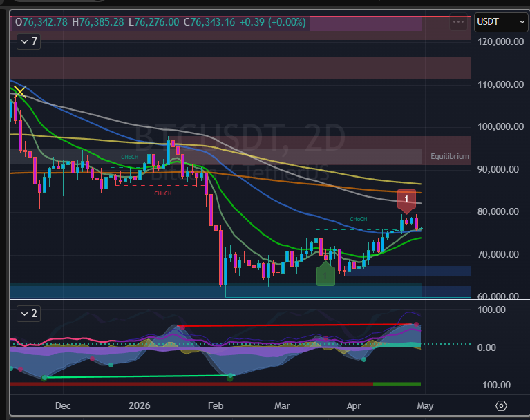Click the Dec label on time axis
The width and height of the screenshot is (530, 420).
(63, 405)
